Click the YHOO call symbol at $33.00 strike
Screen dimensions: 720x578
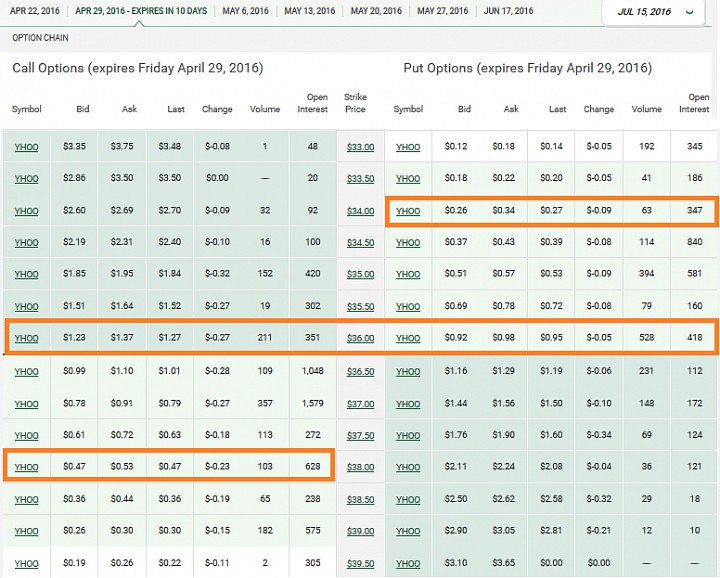pos(26,147)
